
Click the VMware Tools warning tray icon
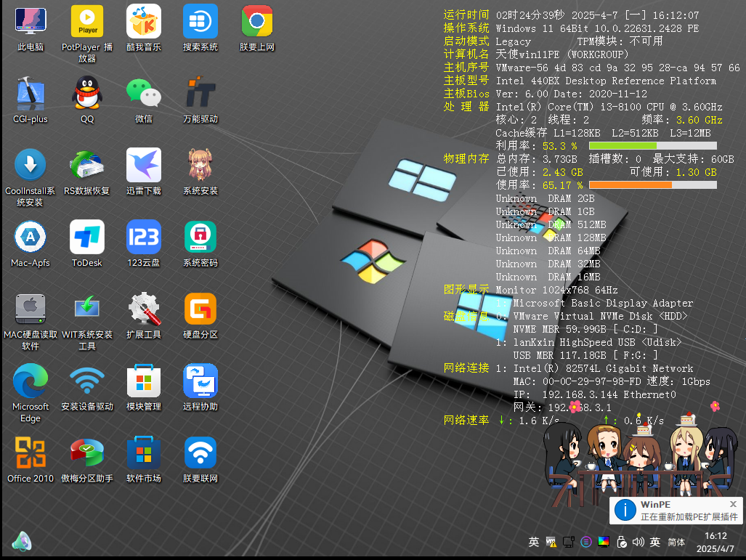[551, 542]
